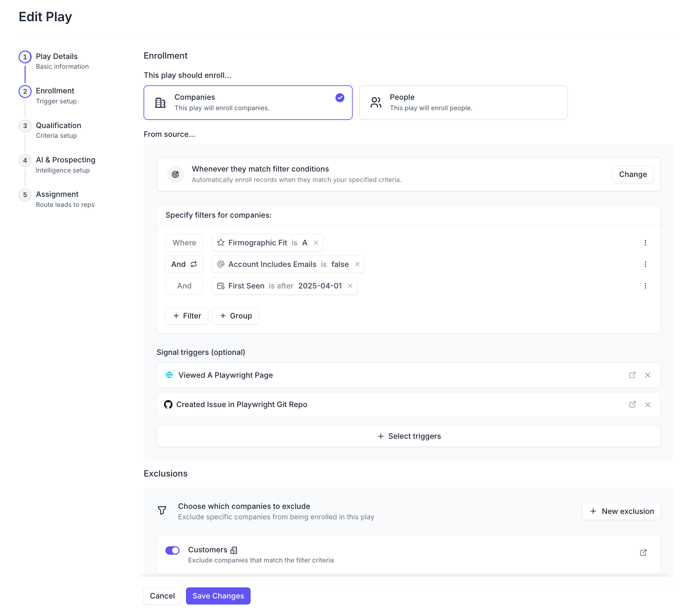Open options menu for Firmographic Fit row
The height and width of the screenshot is (614, 700).
645,243
